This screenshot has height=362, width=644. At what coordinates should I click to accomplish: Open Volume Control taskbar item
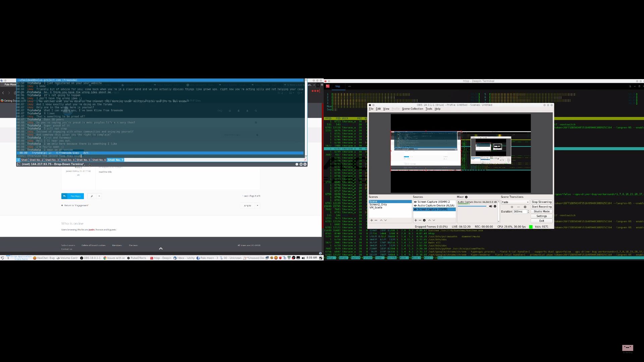tap(67, 258)
